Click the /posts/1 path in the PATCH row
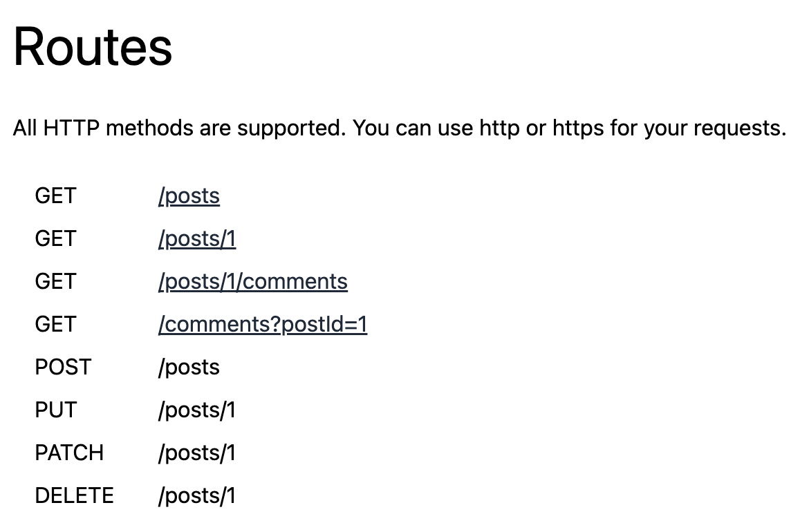Viewport: 809px width, 532px height. pos(197,453)
